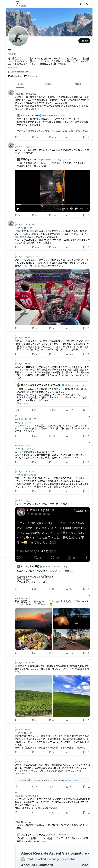Open more options on the Jun 4, 2022 post
The image size is (98, 868).
89,91
